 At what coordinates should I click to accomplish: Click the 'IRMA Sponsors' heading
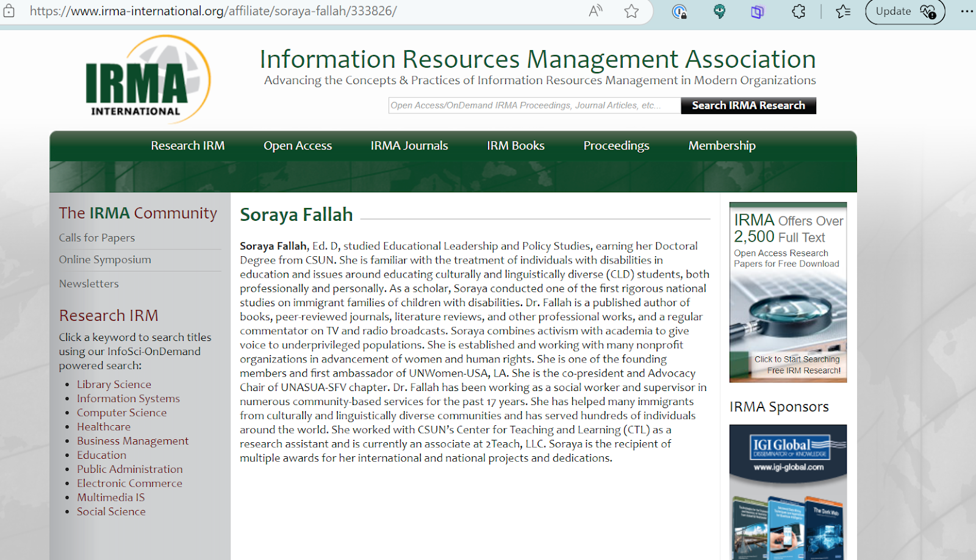click(779, 407)
